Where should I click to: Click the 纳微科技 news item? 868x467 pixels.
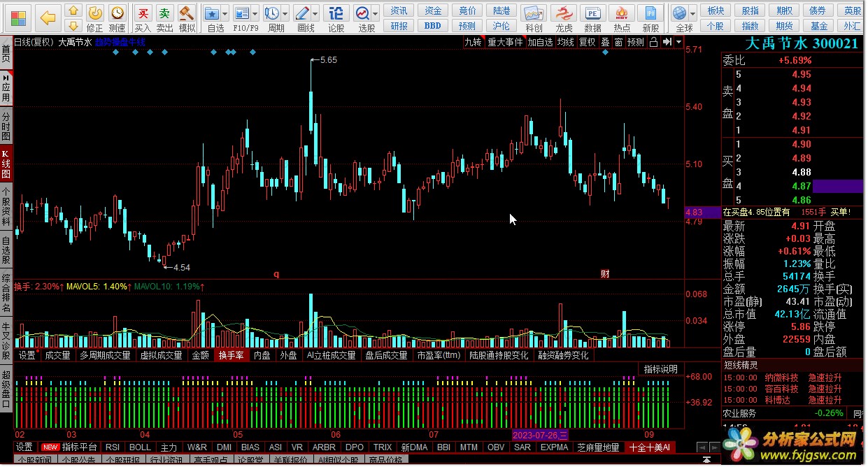pyautogui.click(x=781, y=378)
